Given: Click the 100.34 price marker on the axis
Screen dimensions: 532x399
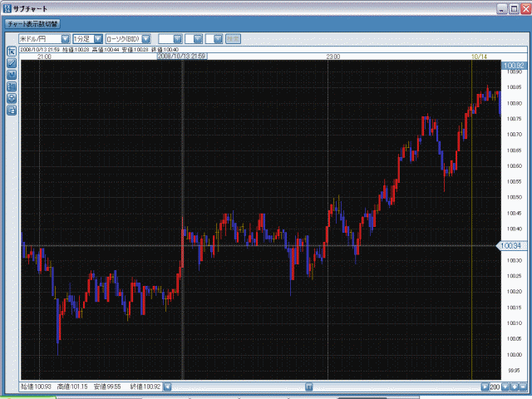Looking at the screenshot, I should coord(512,246).
